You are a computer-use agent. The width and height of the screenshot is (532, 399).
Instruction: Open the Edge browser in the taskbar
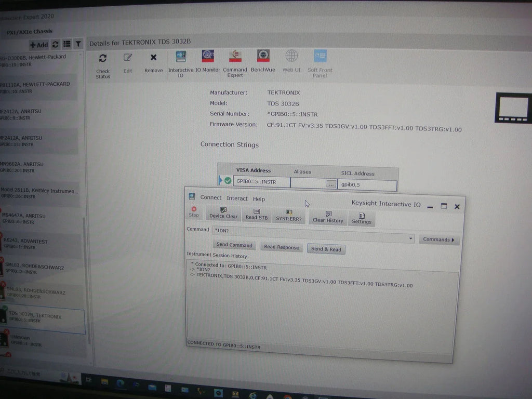[x=120, y=384]
